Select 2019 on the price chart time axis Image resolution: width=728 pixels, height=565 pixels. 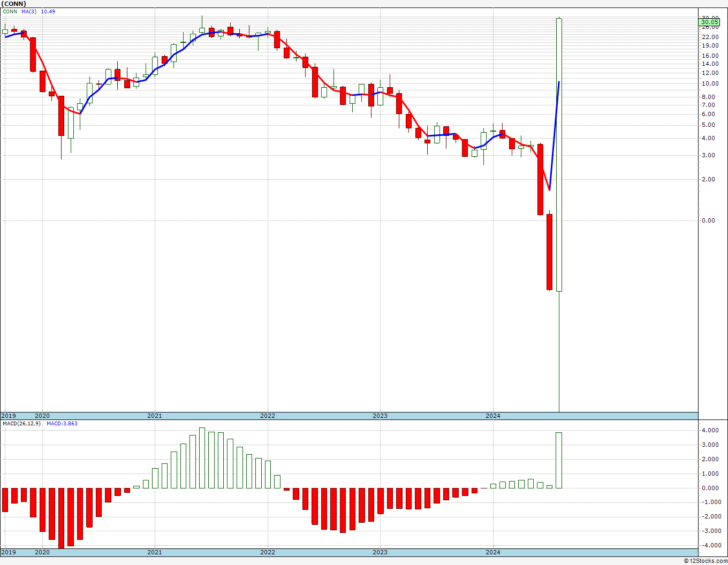pos(9,416)
